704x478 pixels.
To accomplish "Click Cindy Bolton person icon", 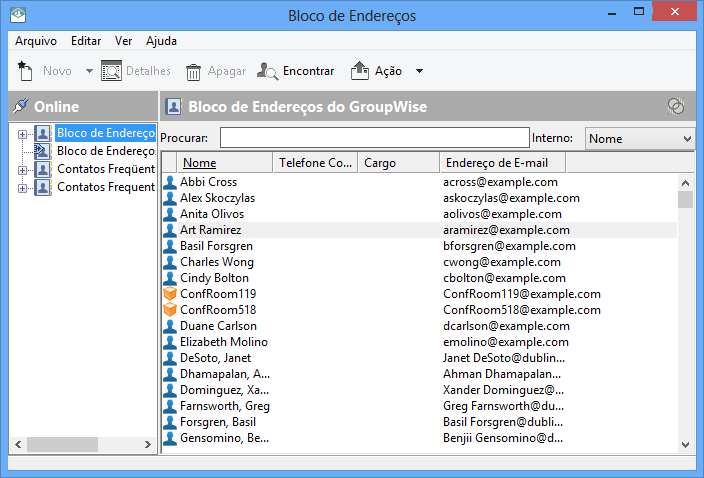I will 170,278.
